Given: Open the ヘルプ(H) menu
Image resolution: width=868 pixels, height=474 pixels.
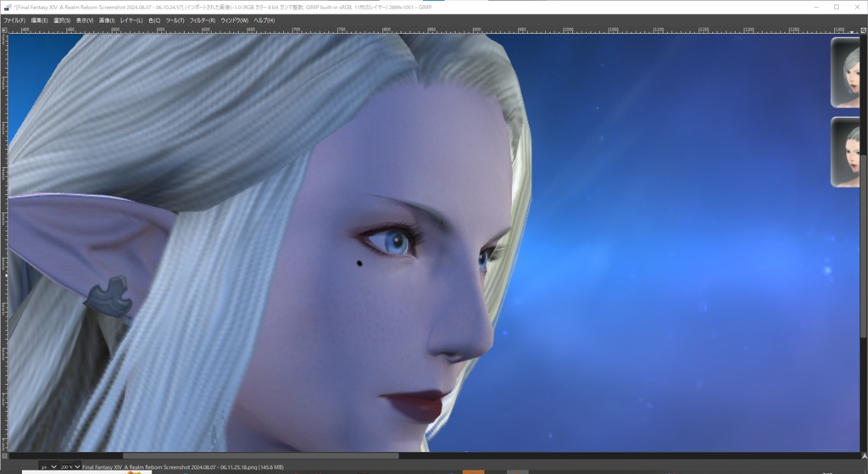Looking at the screenshot, I should coord(264,20).
